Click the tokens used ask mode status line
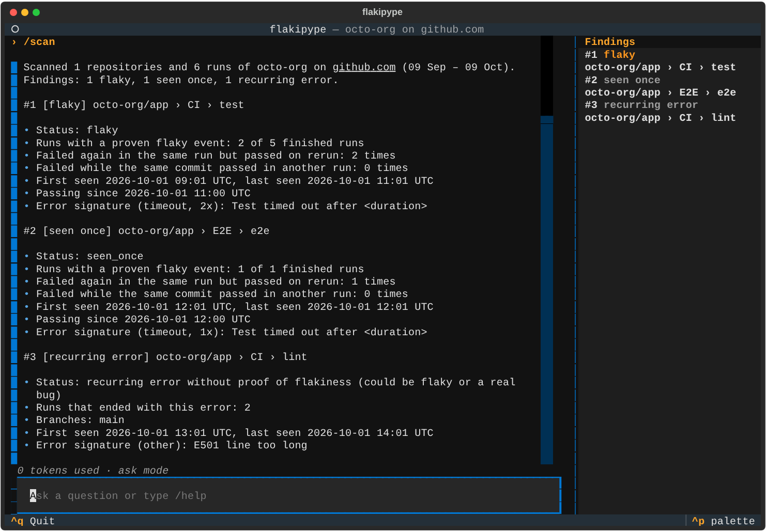Screen dimensions: 766x532 [93, 470]
